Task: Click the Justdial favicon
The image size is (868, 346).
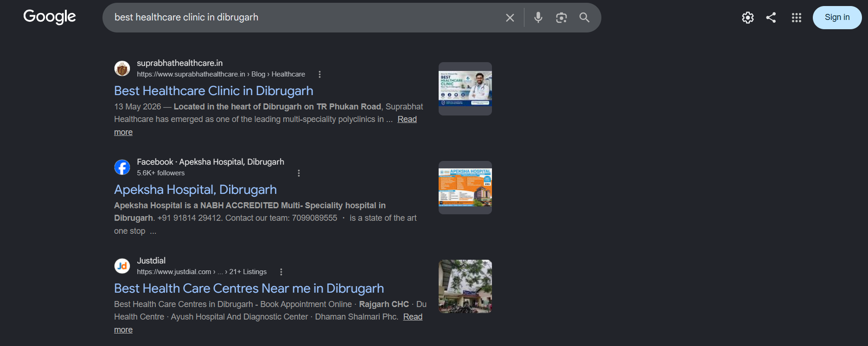Action: 122,266
